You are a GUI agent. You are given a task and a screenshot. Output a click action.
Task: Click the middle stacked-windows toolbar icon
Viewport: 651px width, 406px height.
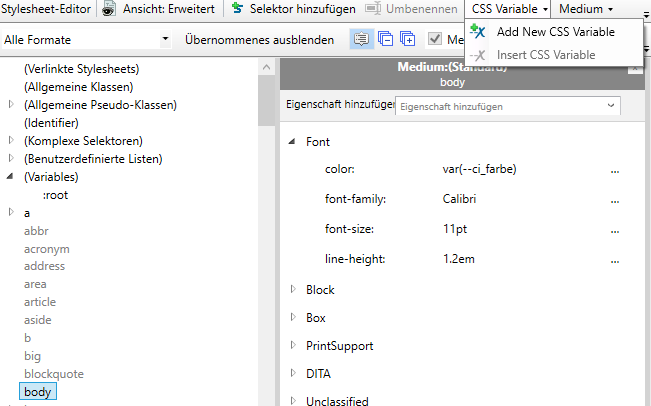tap(385, 40)
